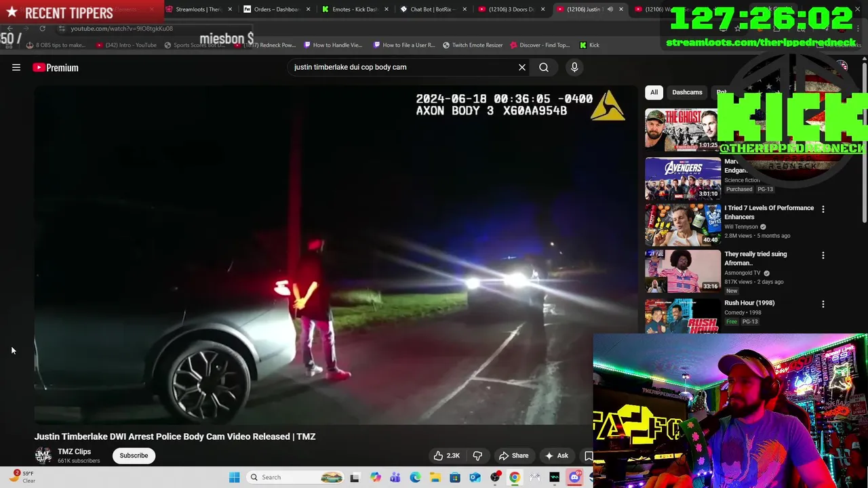Viewport: 868px width, 488px height.
Task: Dislike the Justin Timberlake video
Action: (x=477, y=455)
